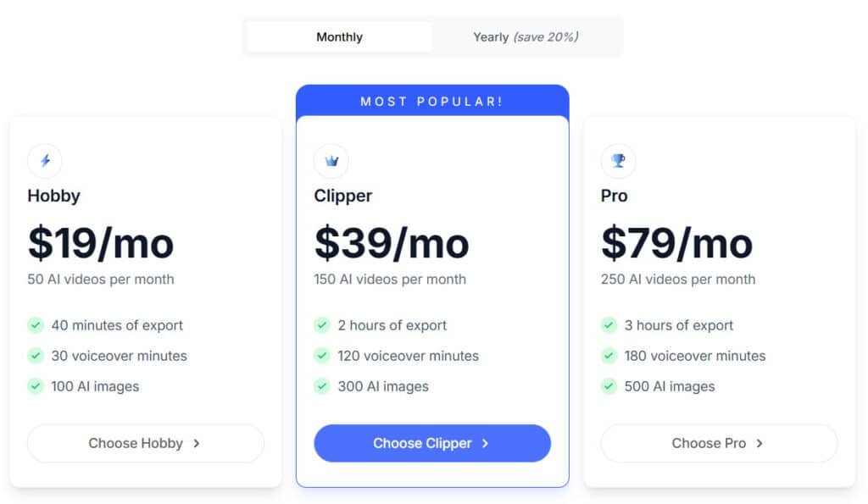The height and width of the screenshot is (504, 868).
Task: Click the Clipper plan crown icon
Action: (x=331, y=161)
